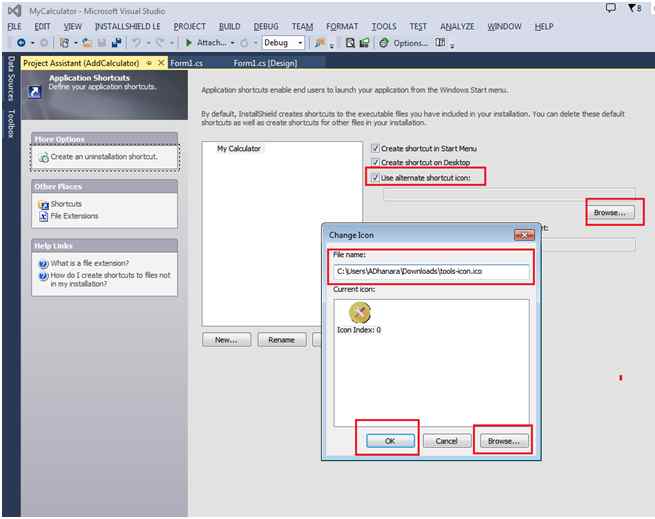This screenshot has height=519, width=655.
Task: Toggle Use alternate shortcut icon checkbox
Action: [x=375, y=178]
